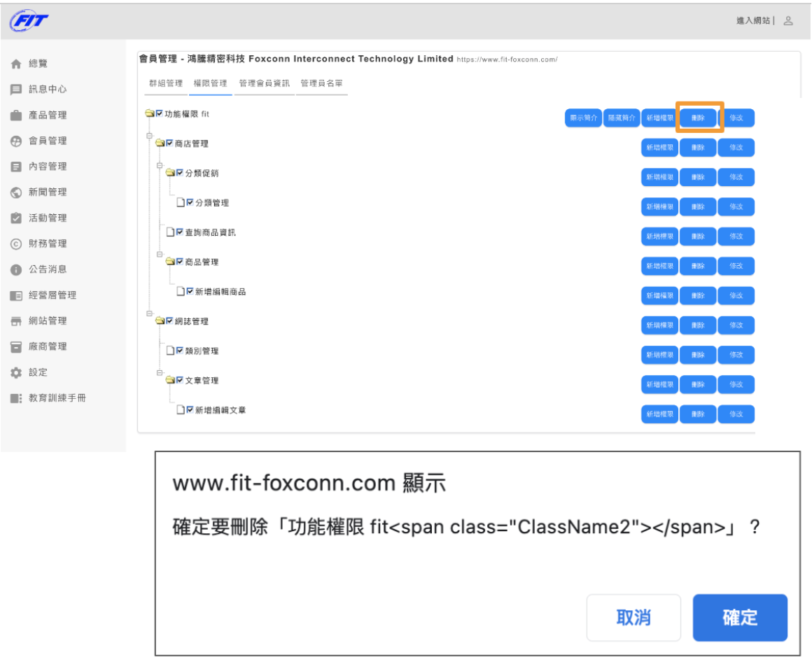
Task: Select the 新增編輯商品 tree label
Action: point(220,292)
